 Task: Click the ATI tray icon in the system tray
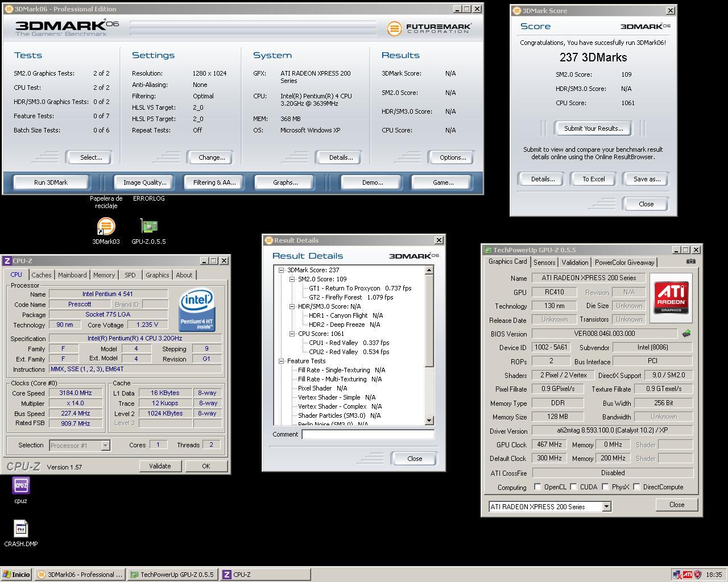(687, 575)
